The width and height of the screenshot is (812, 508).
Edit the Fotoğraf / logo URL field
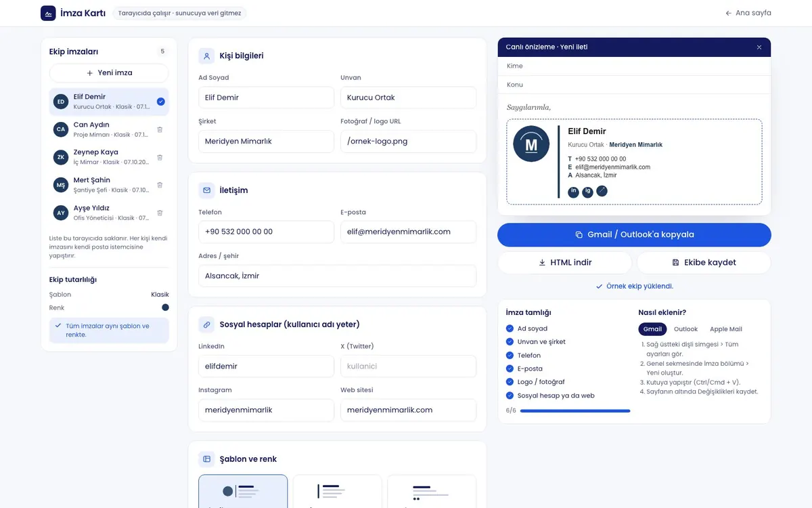pos(408,142)
